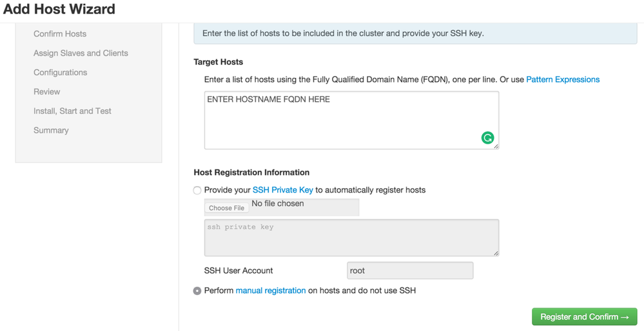Open the Configurations wizard step

[60, 72]
